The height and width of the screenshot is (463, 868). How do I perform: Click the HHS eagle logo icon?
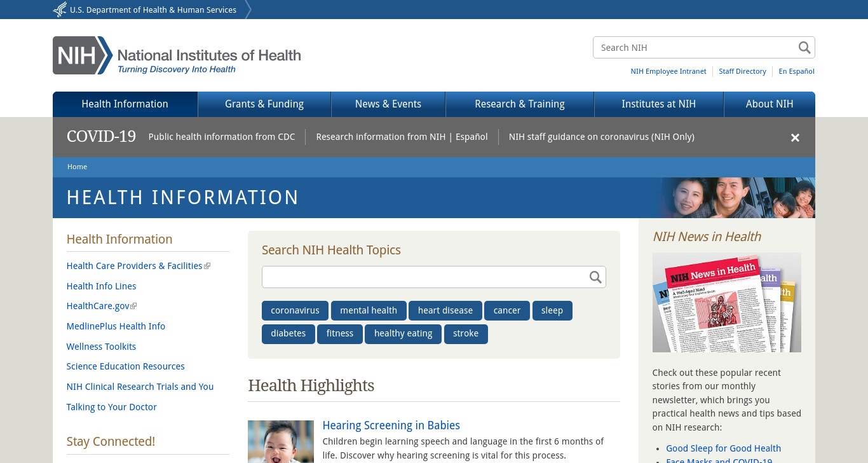[60, 10]
